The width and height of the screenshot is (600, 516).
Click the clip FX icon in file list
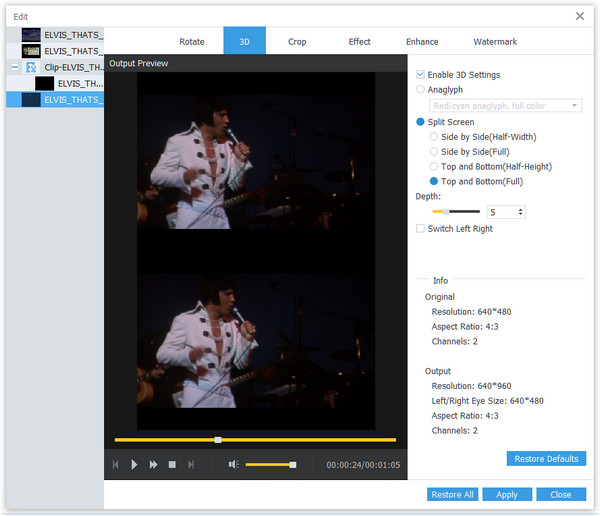coord(31,67)
